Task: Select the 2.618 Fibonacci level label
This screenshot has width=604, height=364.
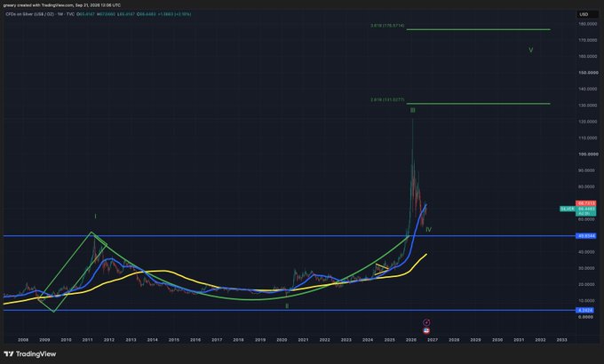Action: 387,99
